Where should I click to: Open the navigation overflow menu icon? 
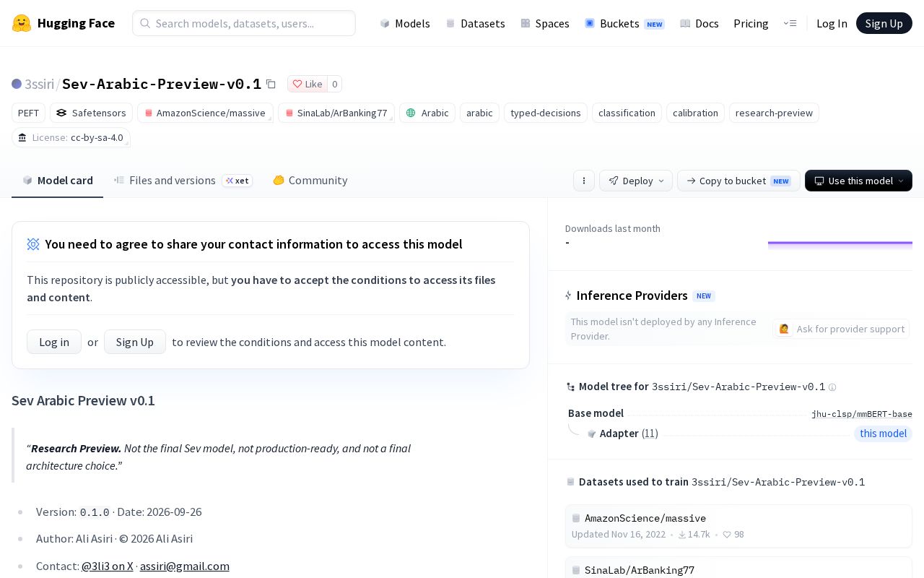[x=790, y=23]
